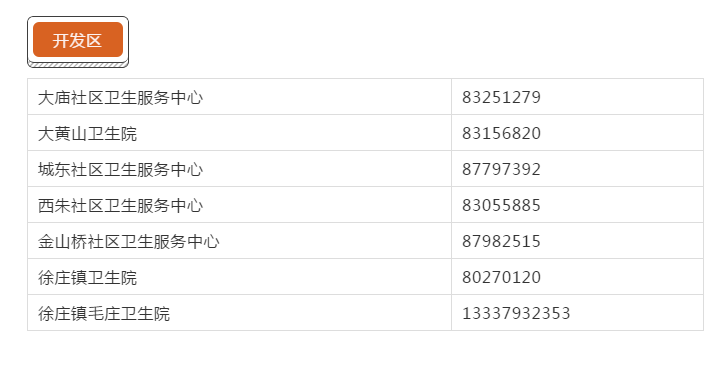This screenshot has height=368, width=724.
Task: Click the empty area right of 87982515
Action: pos(622,241)
